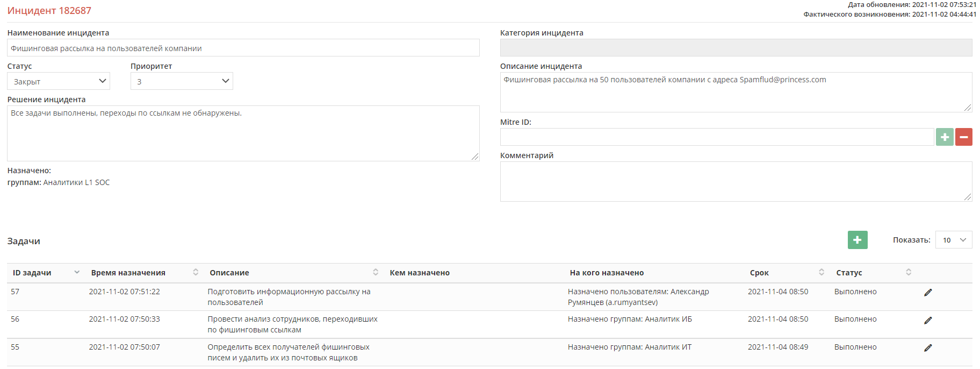Edit task 55 with pencil icon
The height and width of the screenshot is (369, 980).
pyautogui.click(x=928, y=348)
